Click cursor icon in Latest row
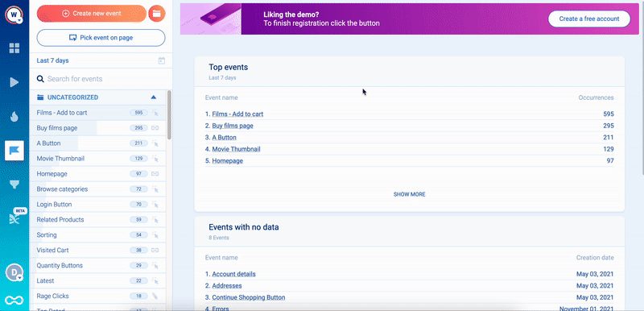This screenshot has width=644, height=311. point(155,281)
